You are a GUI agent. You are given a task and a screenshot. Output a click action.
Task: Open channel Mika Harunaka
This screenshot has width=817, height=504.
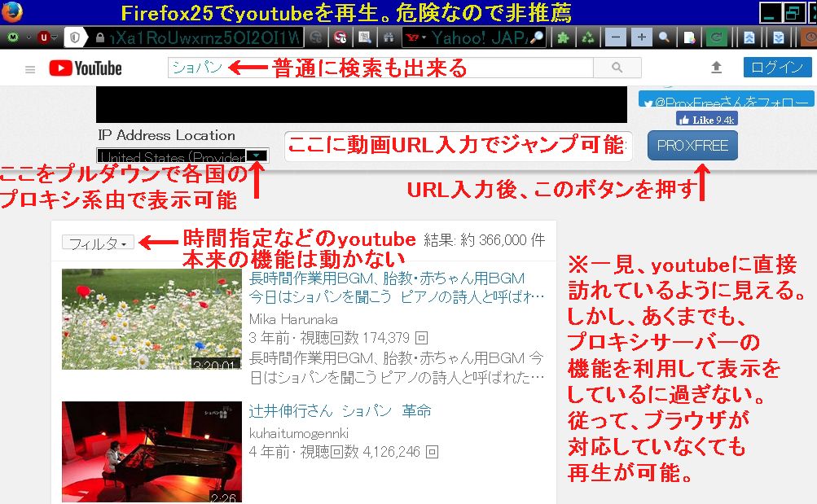(293, 319)
